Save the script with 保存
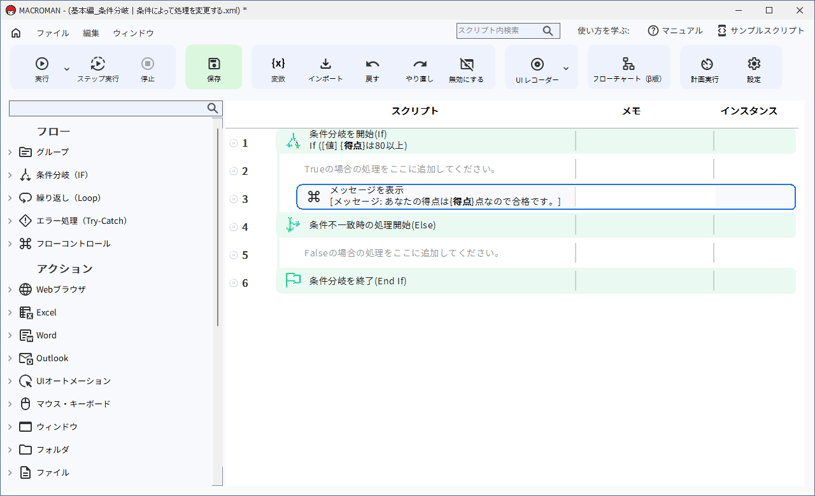 (x=214, y=67)
